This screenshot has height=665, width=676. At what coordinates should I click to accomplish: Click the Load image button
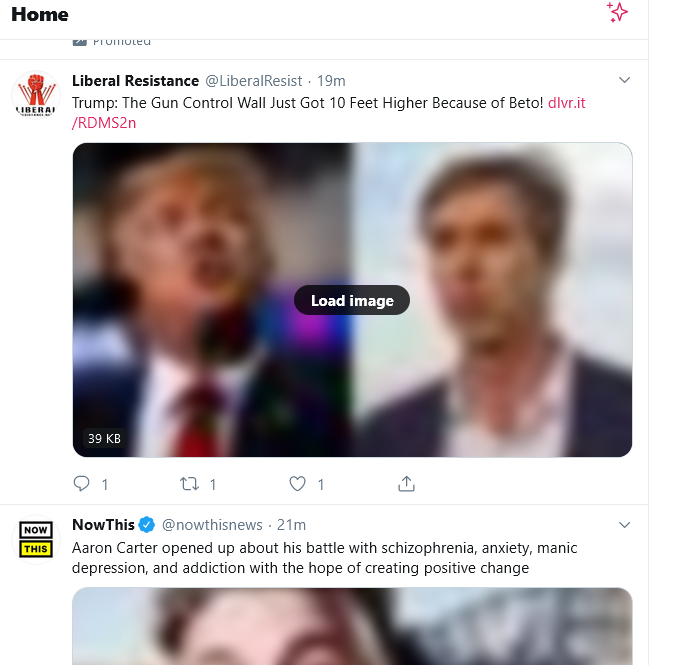(352, 300)
